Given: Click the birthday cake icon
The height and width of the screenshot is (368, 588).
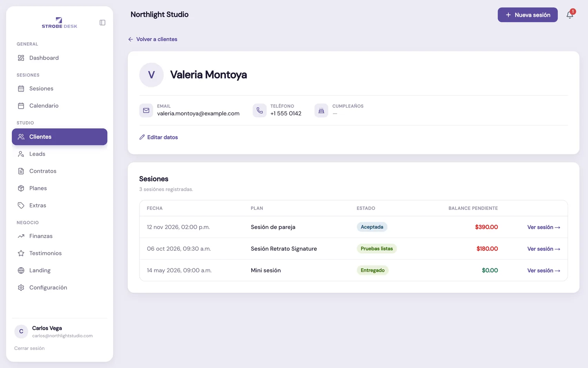Looking at the screenshot, I should [321, 111].
